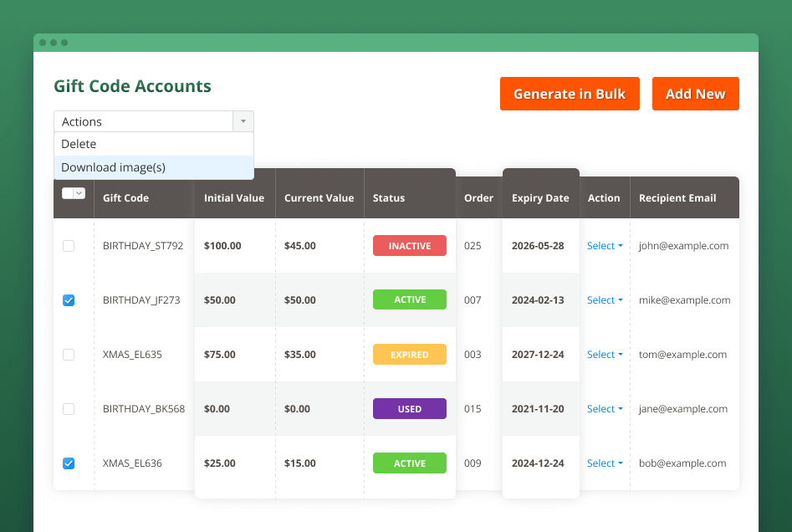
Task: Uncheck the XMAS_EL636 row checkbox
Action: 69,463
